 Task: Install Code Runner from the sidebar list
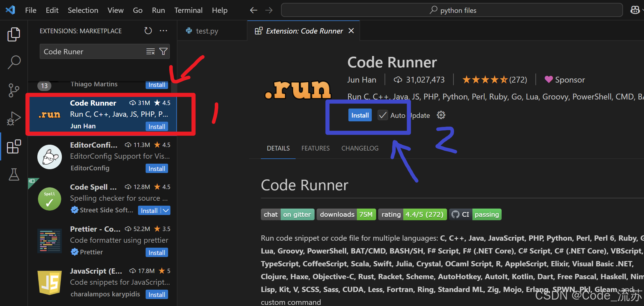pyautogui.click(x=157, y=126)
